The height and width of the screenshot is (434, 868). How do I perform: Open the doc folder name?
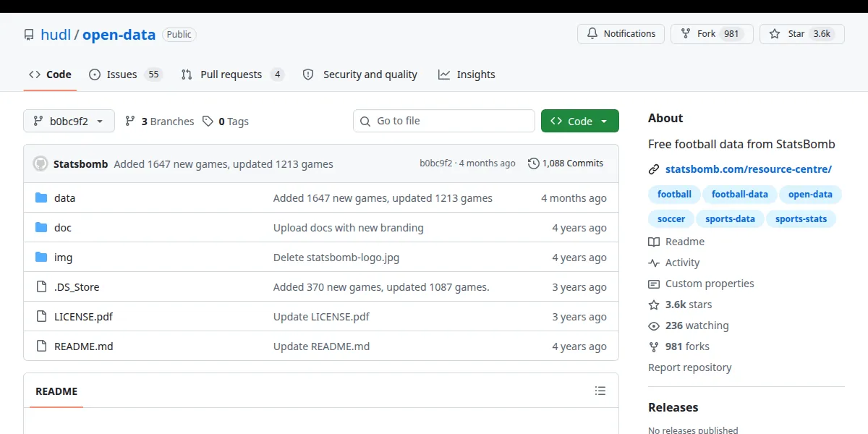tap(63, 228)
